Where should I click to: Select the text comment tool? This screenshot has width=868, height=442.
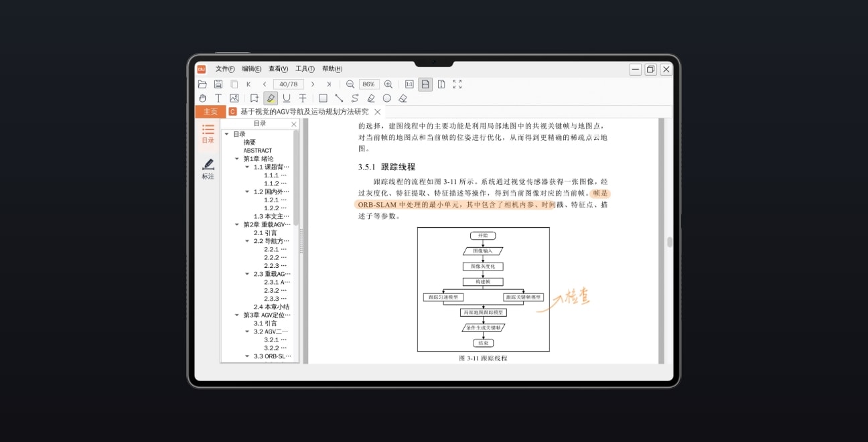point(218,98)
